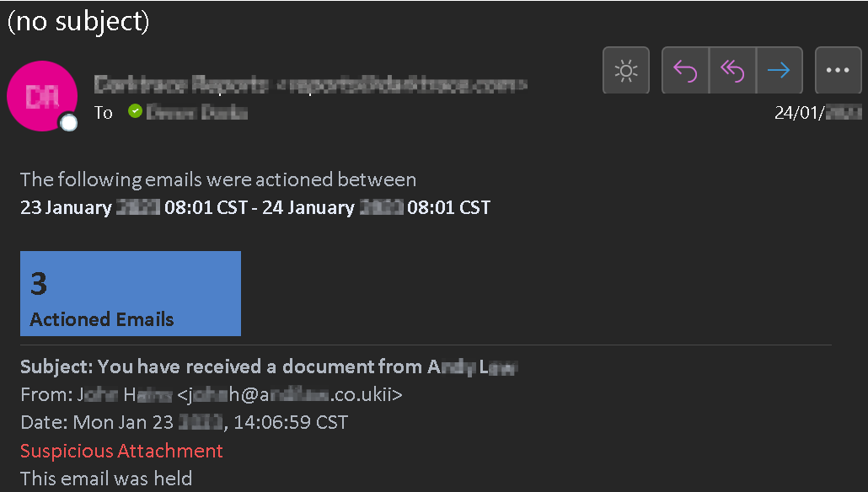Click the To label beside the recipient
Screen dimensions: 868x492
click(104, 113)
